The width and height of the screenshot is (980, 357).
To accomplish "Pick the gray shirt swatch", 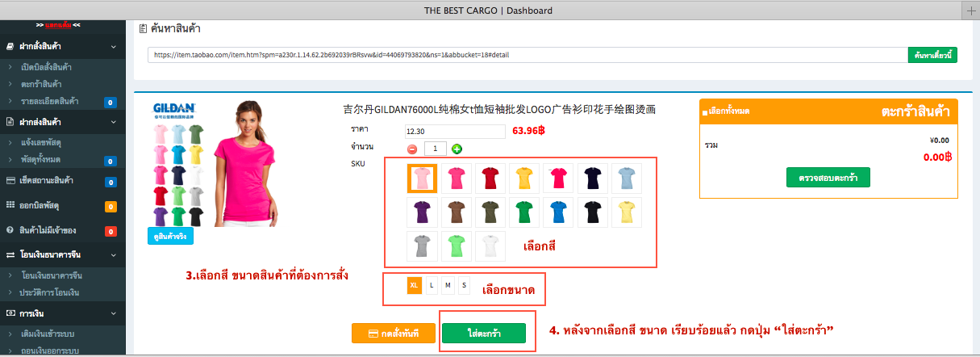I will tap(422, 246).
